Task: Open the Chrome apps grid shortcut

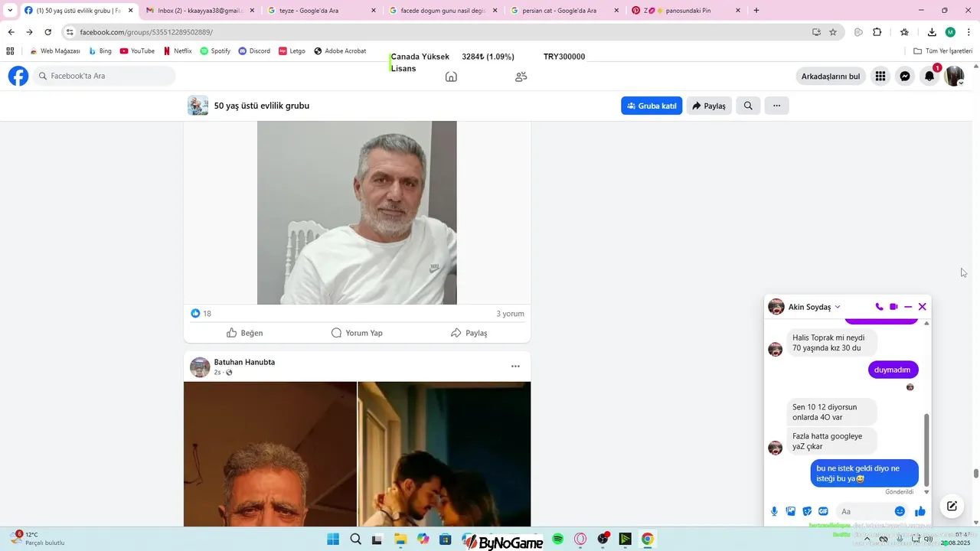Action: 10,51
